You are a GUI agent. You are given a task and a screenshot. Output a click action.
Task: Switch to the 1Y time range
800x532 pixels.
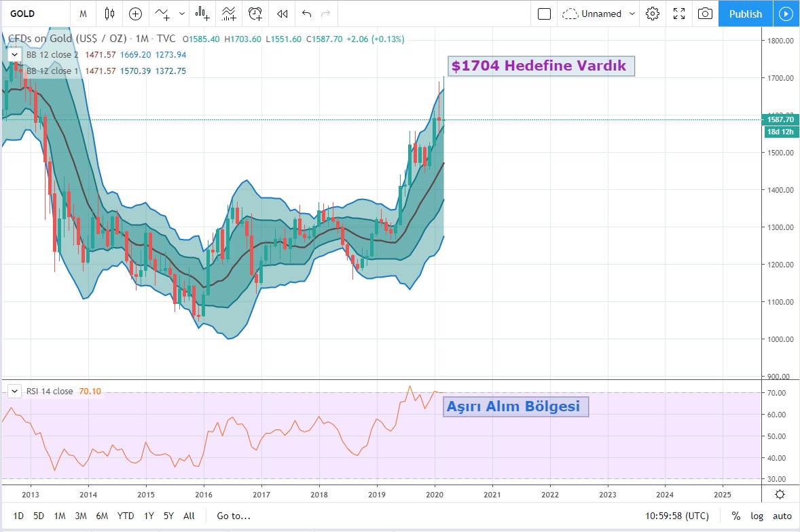pos(149,516)
